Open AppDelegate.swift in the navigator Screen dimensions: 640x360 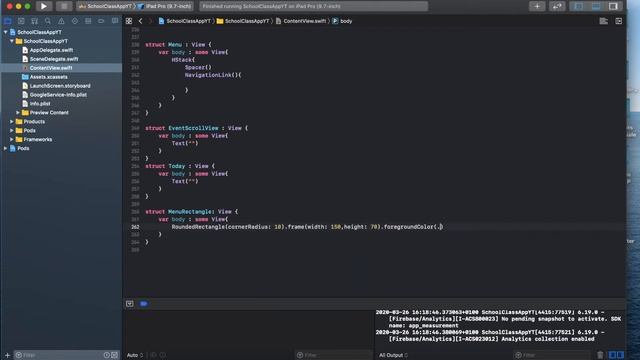click(x=51, y=50)
